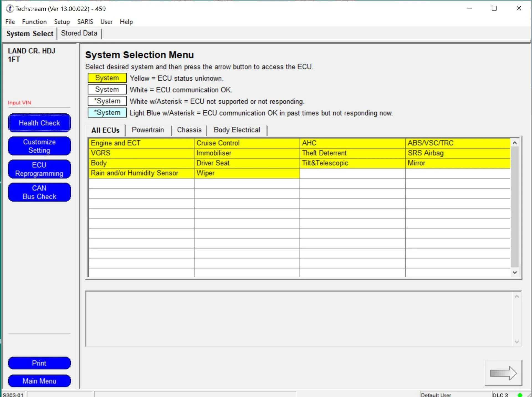Run CAN Bus Check

pos(39,192)
